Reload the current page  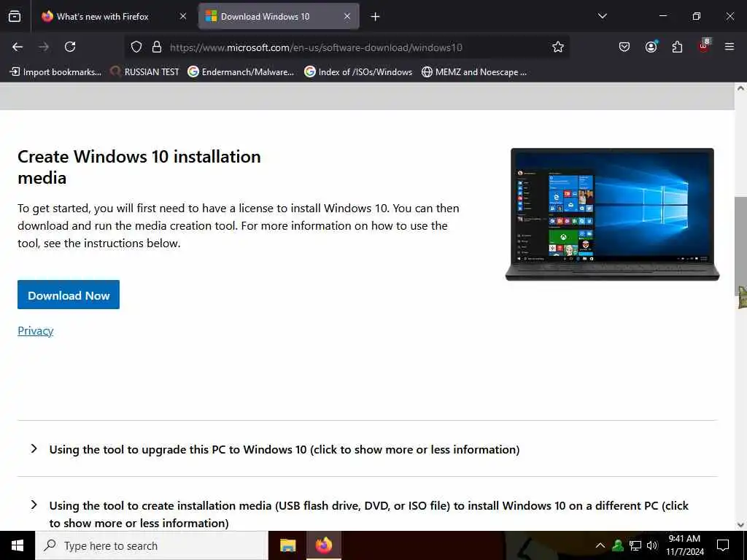[70, 47]
